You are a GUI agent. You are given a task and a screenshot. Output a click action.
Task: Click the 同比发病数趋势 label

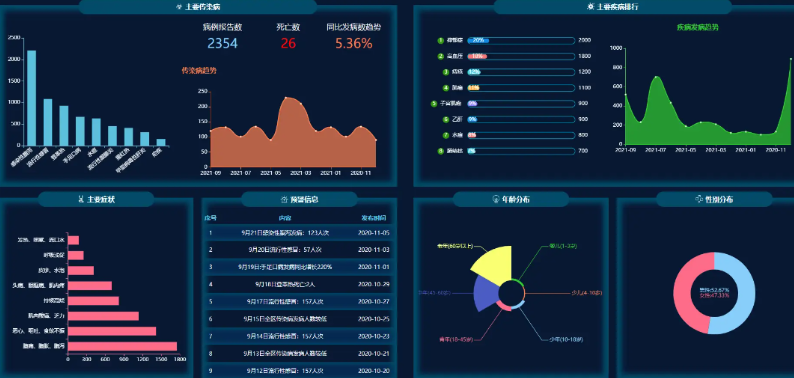(354, 27)
